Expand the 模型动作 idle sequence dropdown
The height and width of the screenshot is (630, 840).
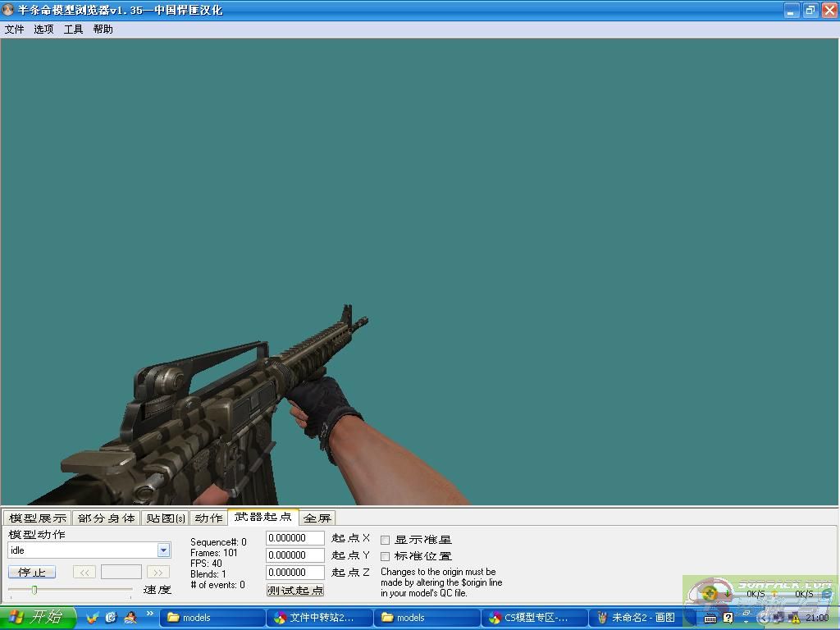point(163,550)
